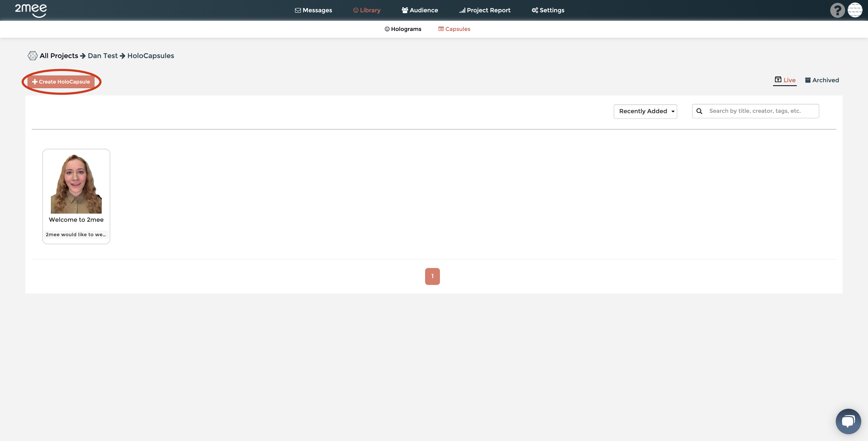868x441 pixels.
Task: Click the Welcome to 2mee title
Action: point(76,220)
